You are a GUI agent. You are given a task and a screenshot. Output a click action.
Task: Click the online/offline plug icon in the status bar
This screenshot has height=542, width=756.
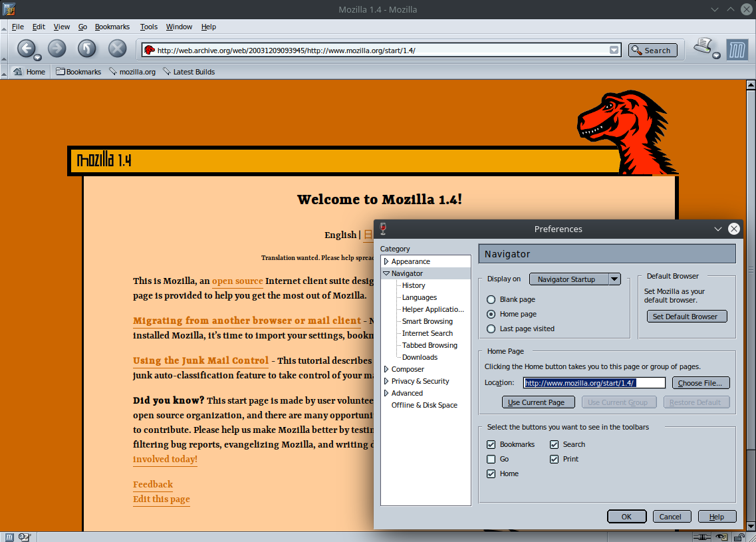tap(702, 537)
